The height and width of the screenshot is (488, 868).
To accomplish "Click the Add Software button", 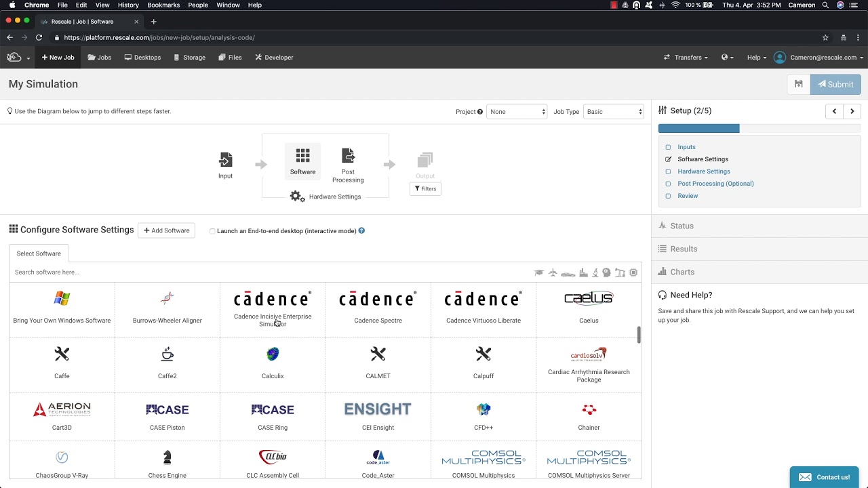I will coord(166,230).
